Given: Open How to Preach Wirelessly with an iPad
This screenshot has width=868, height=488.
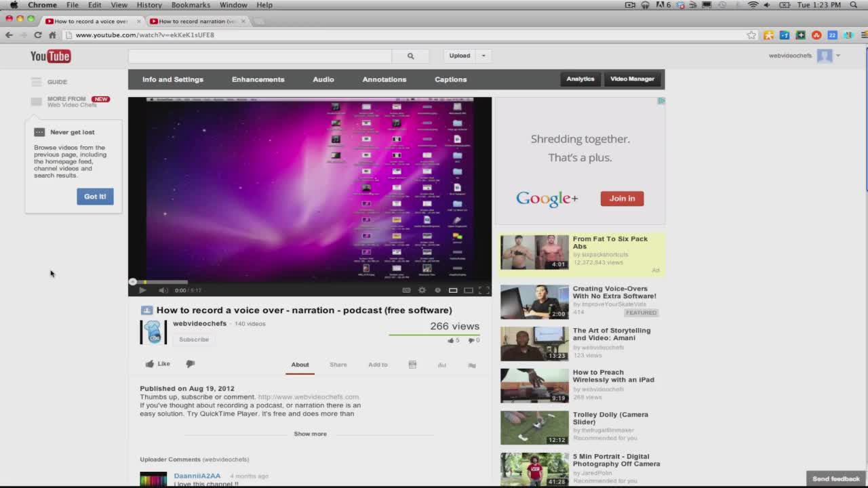Looking at the screenshot, I should point(614,376).
